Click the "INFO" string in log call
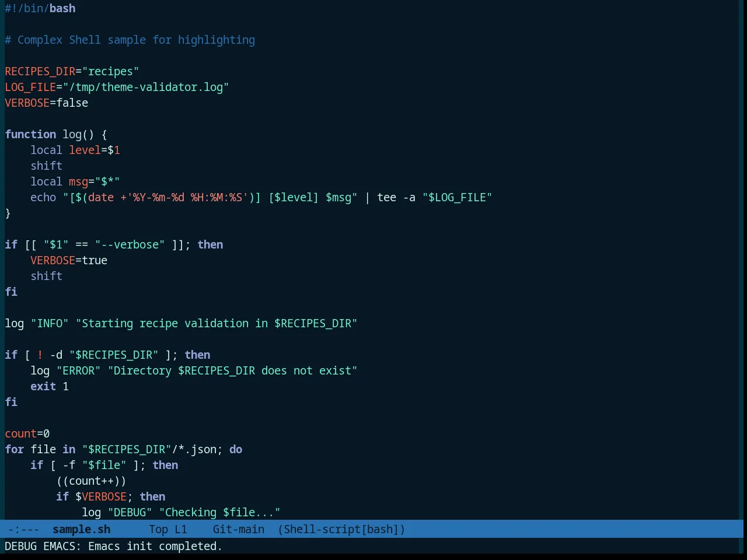747x560 pixels. (x=50, y=323)
